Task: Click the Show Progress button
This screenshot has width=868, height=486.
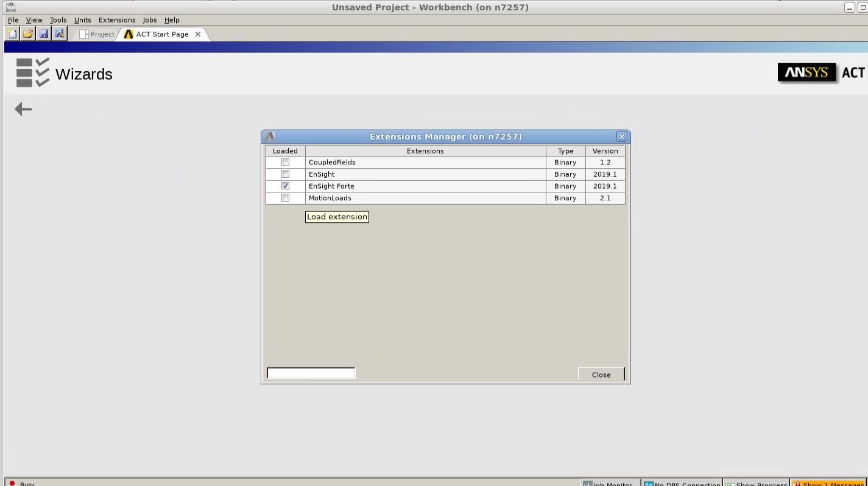Action: [x=756, y=484]
